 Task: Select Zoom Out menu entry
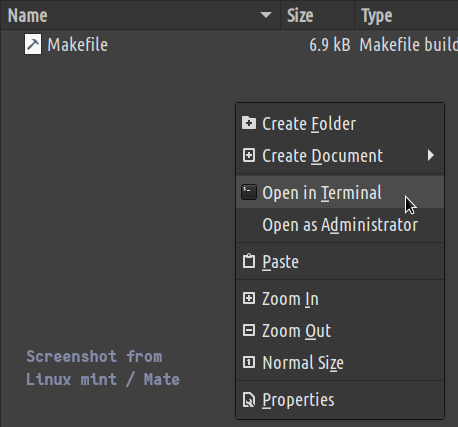pyautogui.click(x=340, y=331)
